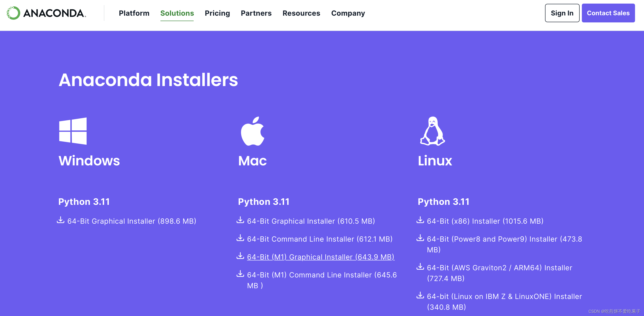This screenshot has width=644, height=316.
Task: Select the Apple logo for Mac installers
Action: coord(252,132)
